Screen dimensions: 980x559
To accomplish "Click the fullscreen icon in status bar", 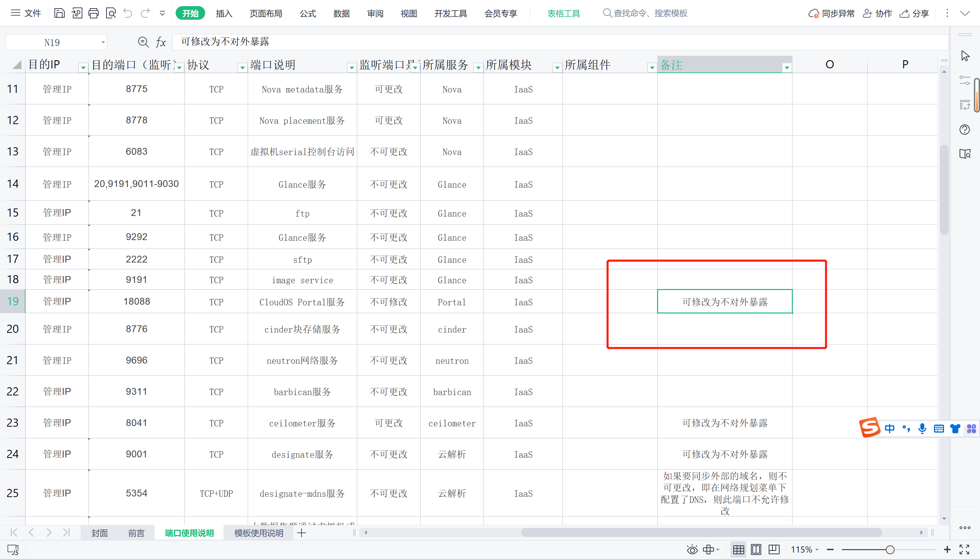I will click(964, 549).
